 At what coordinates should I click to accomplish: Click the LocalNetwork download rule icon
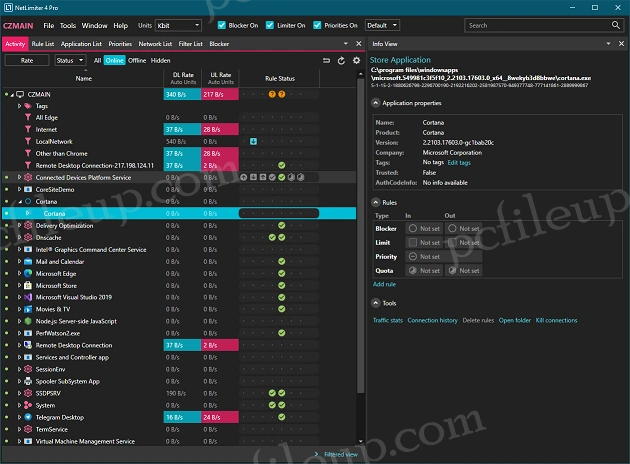[x=253, y=141]
